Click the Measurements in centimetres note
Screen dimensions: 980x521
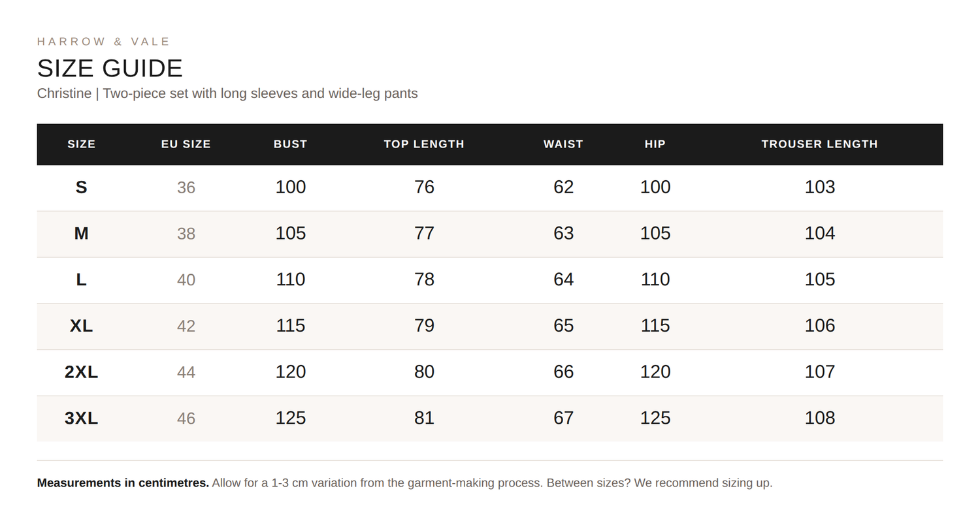(x=123, y=483)
